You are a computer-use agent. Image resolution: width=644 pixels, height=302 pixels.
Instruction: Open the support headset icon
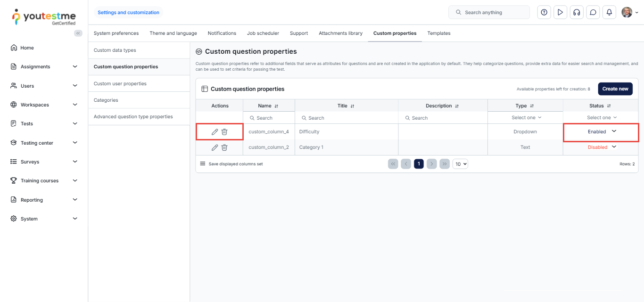(577, 12)
